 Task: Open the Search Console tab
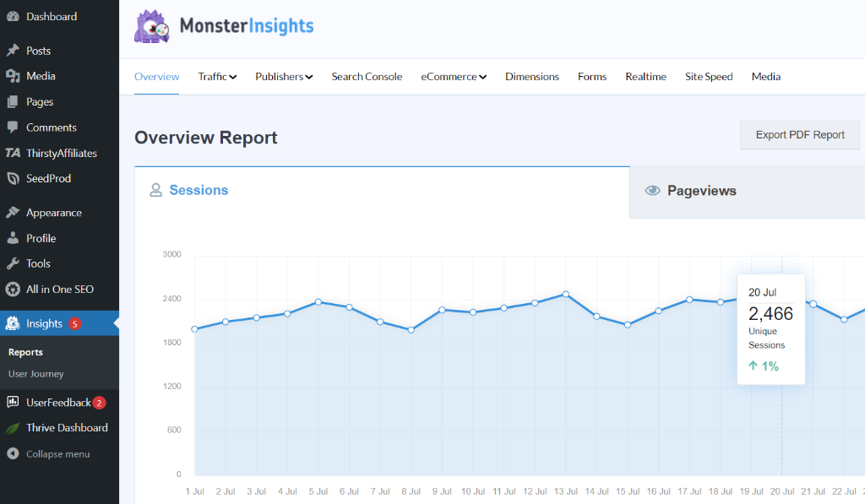click(x=367, y=77)
